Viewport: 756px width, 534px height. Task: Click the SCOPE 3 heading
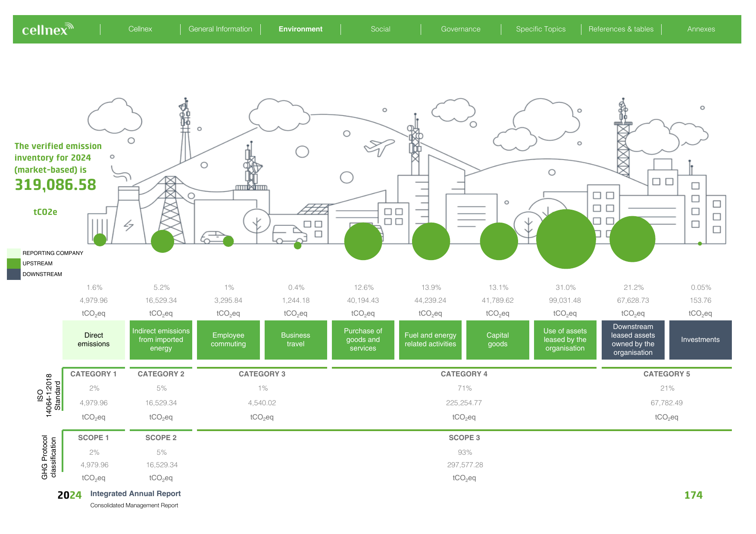tap(464, 438)
